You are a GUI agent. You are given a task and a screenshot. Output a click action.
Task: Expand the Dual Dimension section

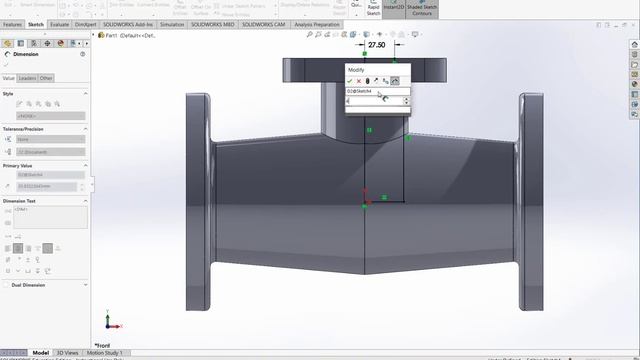[x=85, y=285]
